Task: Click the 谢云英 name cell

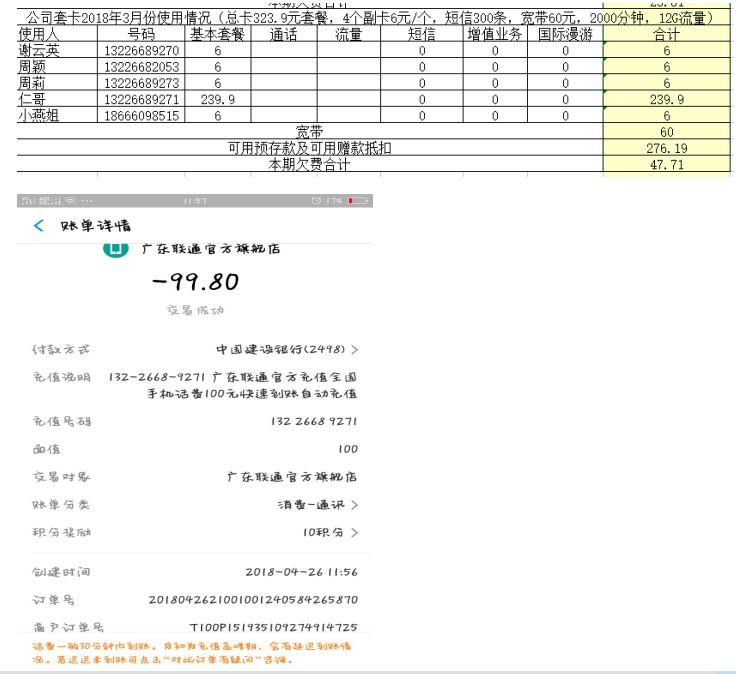Action: [40, 51]
